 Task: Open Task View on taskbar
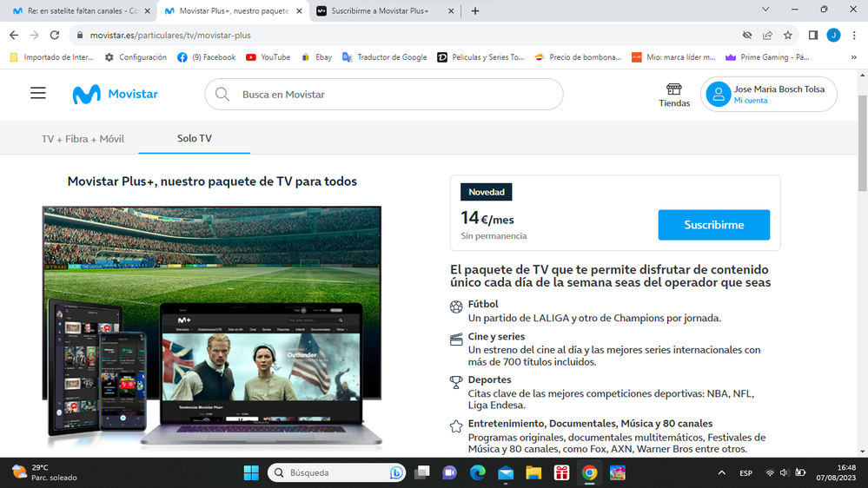click(x=422, y=472)
